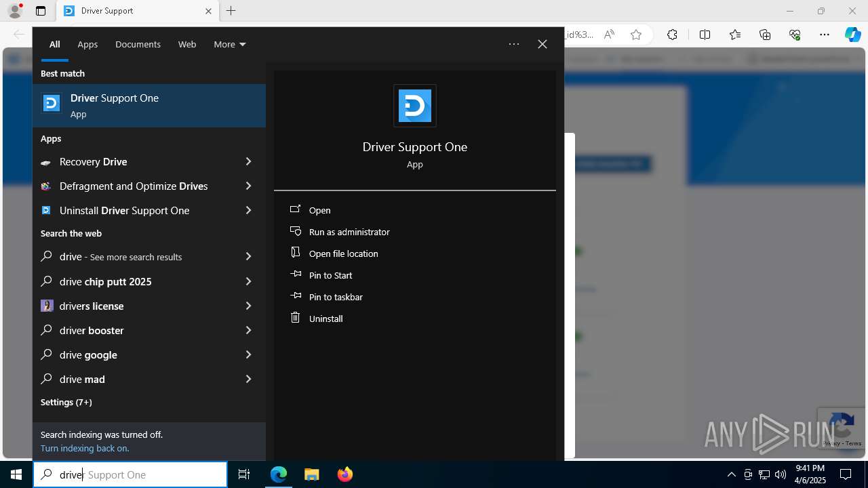Open the Edge profile avatar
The width and height of the screenshot is (868, 488).
tap(15, 11)
